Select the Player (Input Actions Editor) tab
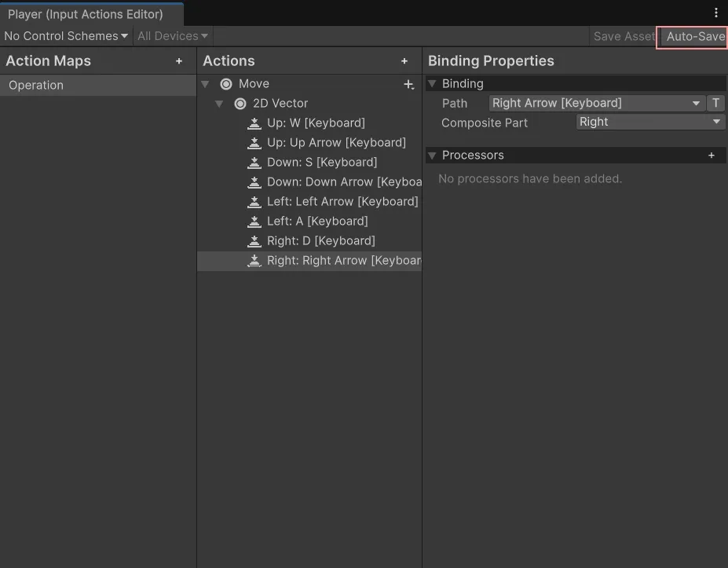 [86, 14]
